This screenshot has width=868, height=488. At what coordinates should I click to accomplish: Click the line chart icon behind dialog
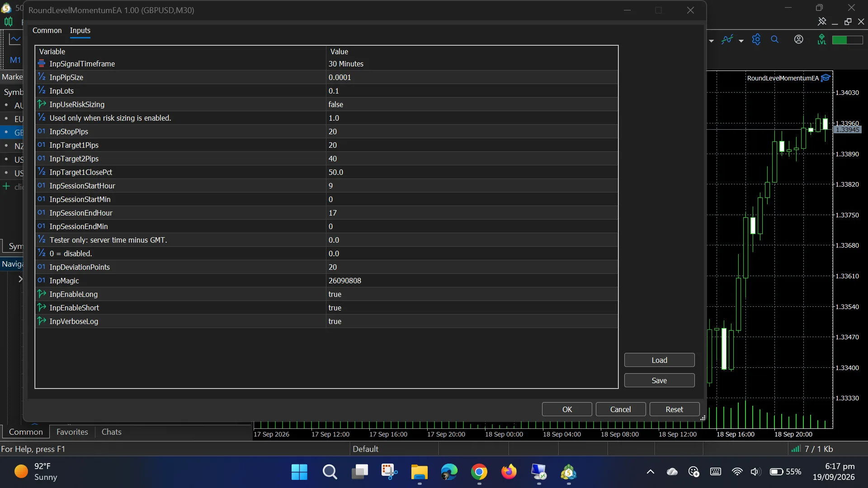15,40
